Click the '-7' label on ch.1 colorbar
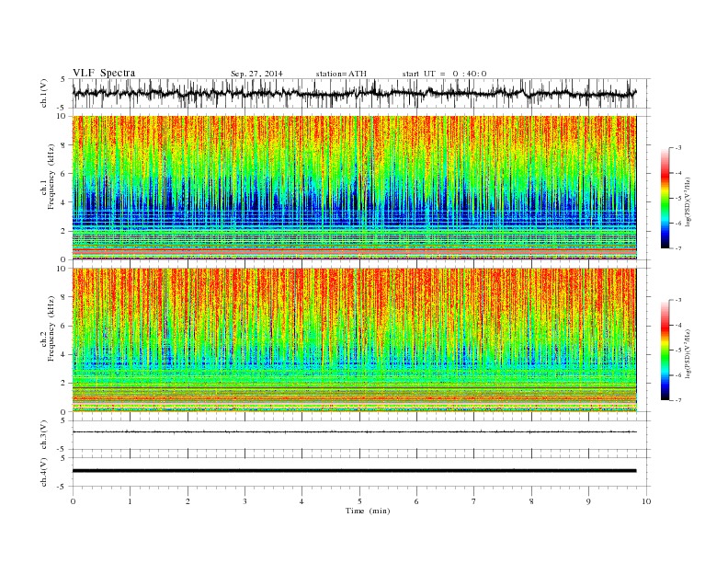Viewport: 728px width, 563px height. (678, 248)
